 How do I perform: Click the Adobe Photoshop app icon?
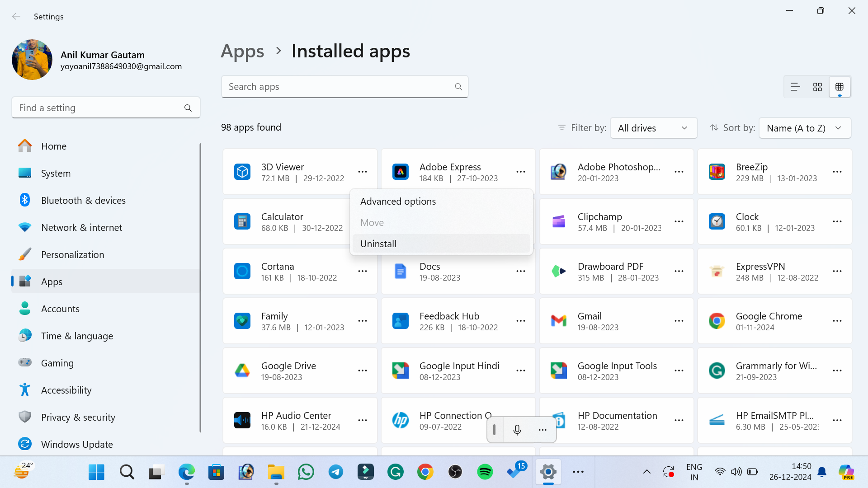559,172
